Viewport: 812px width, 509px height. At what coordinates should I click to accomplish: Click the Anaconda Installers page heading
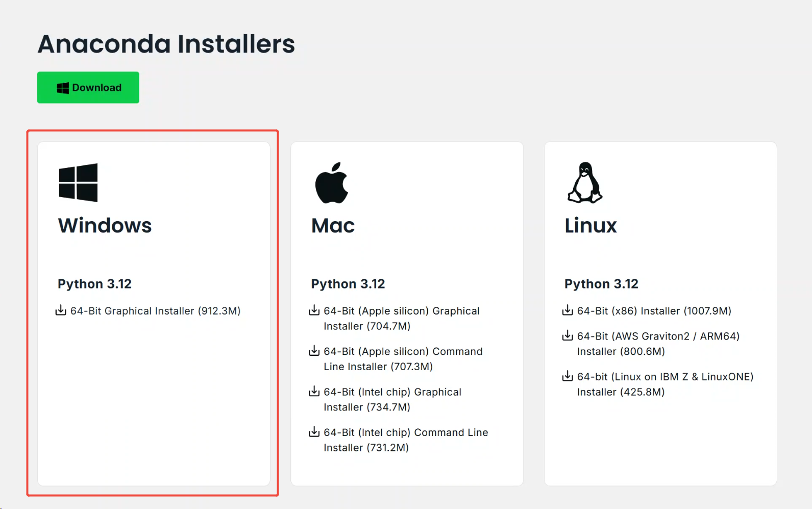(166, 44)
